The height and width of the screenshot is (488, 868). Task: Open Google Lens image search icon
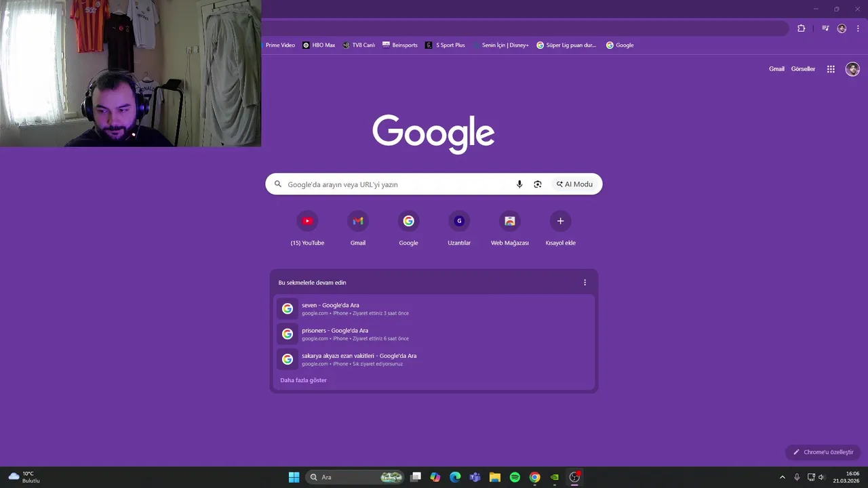(538, 184)
